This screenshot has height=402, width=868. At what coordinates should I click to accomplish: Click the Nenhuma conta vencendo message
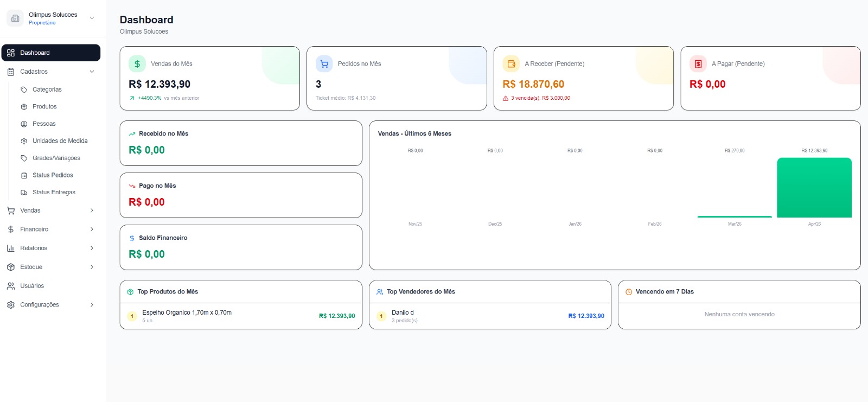(739, 314)
